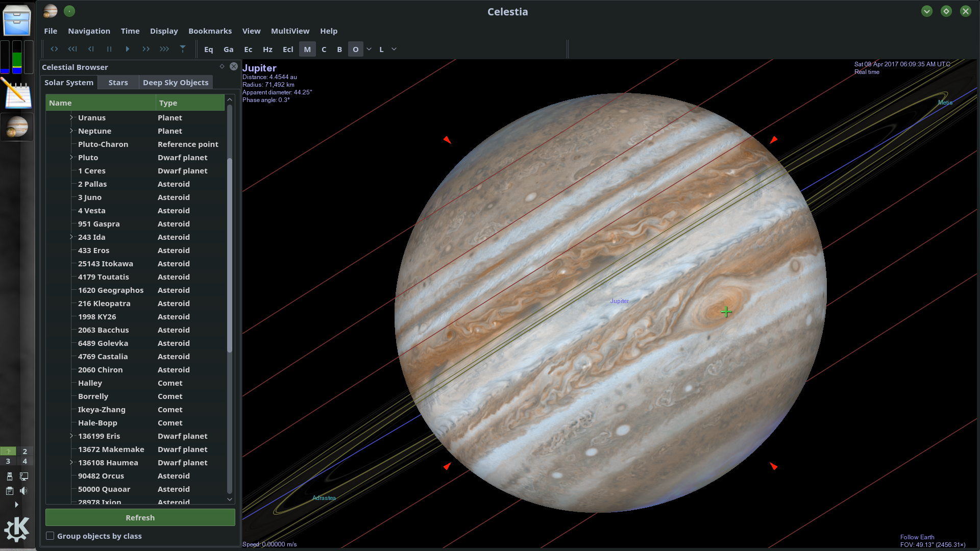Expand the 136108 Haumea tree row
Image resolution: width=980 pixels, height=551 pixels.
[x=71, y=463]
